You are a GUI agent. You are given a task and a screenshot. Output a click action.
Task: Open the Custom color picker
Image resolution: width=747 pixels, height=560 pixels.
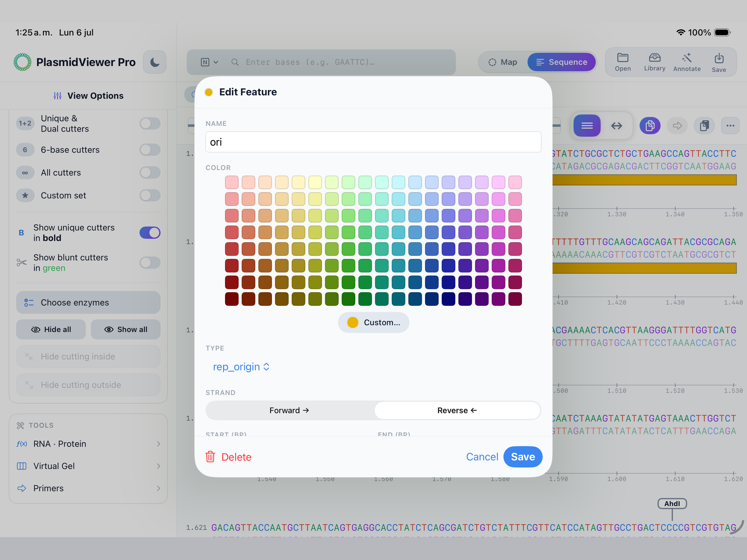pos(373,322)
